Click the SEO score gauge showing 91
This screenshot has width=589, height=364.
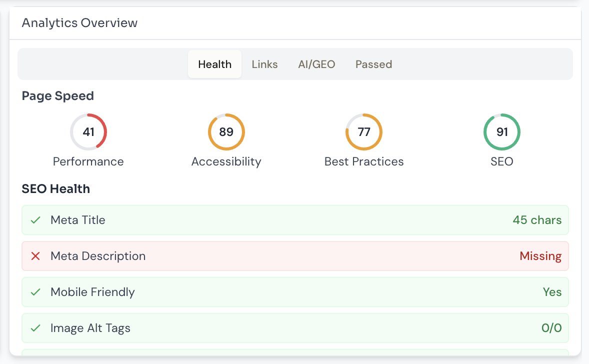tap(502, 132)
